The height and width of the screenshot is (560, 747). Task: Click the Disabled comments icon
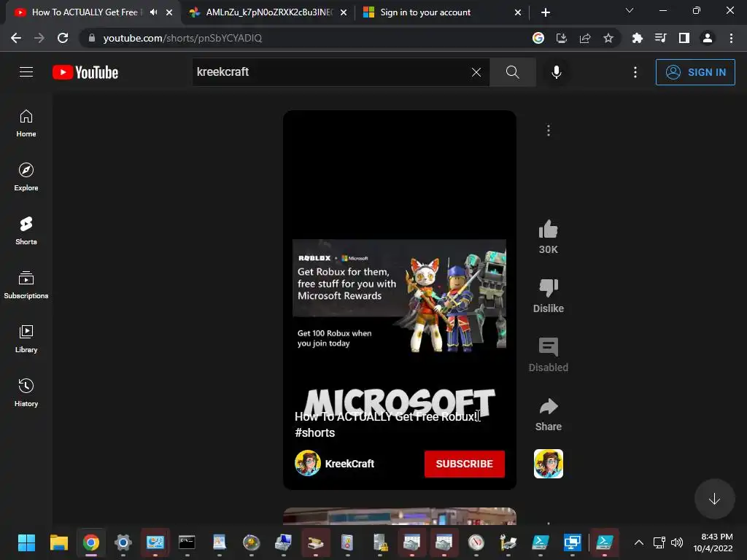(549, 346)
